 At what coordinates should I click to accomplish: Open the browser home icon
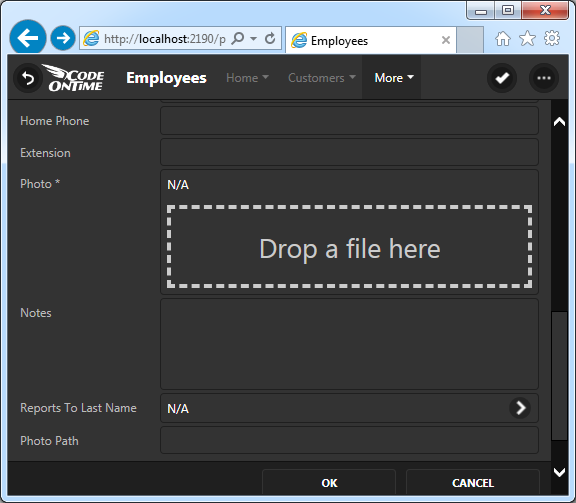pos(503,39)
